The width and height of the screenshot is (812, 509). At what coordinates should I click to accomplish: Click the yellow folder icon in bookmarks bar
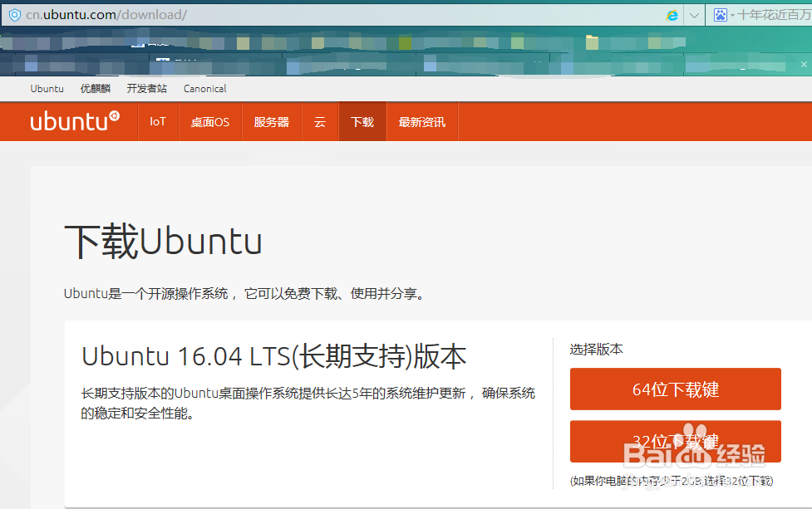(592, 42)
